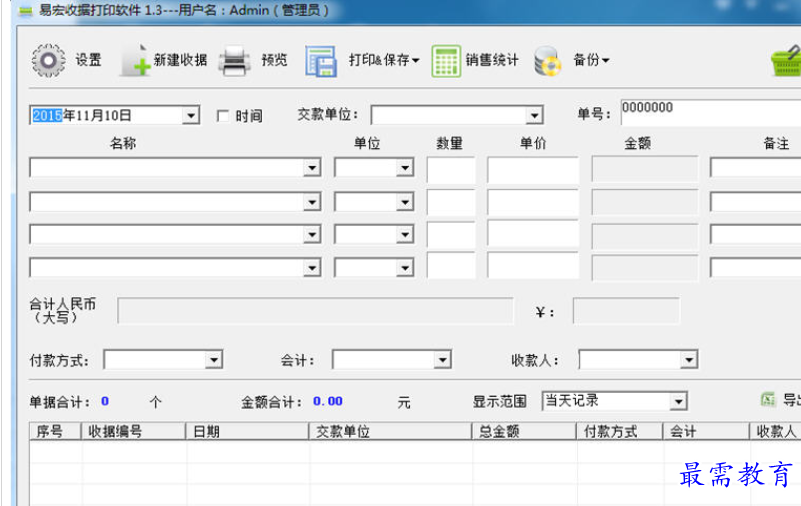Click the green basket icon

pos(787,60)
